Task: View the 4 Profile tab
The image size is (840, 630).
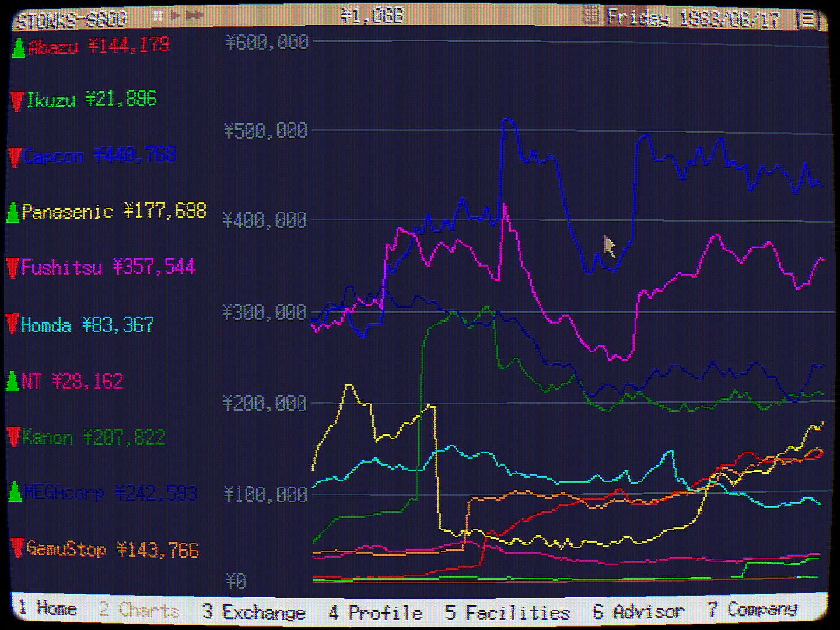Action: point(375,612)
